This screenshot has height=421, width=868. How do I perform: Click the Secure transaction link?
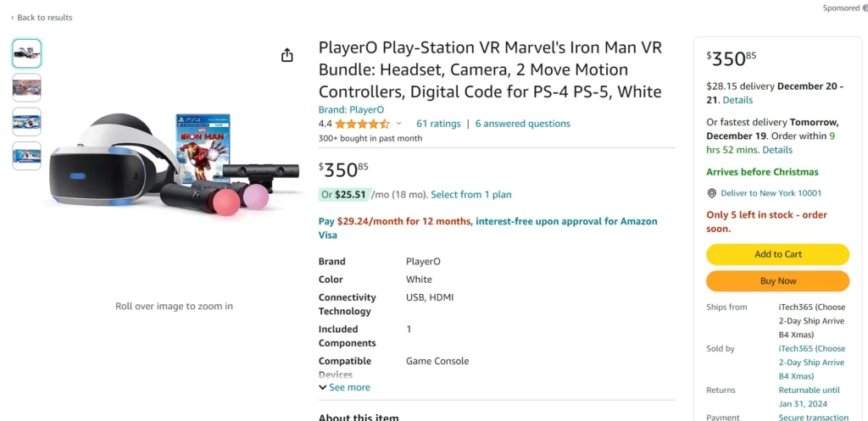pyautogui.click(x=813, y=417)
